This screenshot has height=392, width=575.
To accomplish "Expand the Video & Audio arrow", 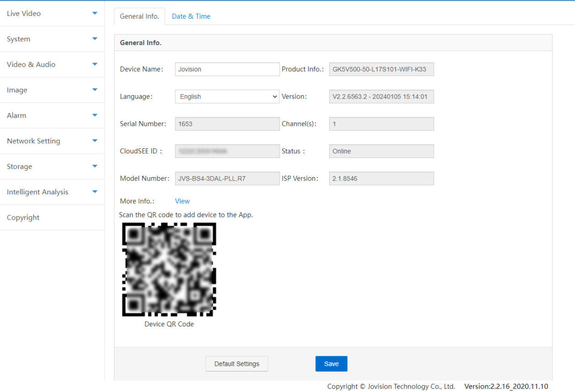I will point(94,64).
